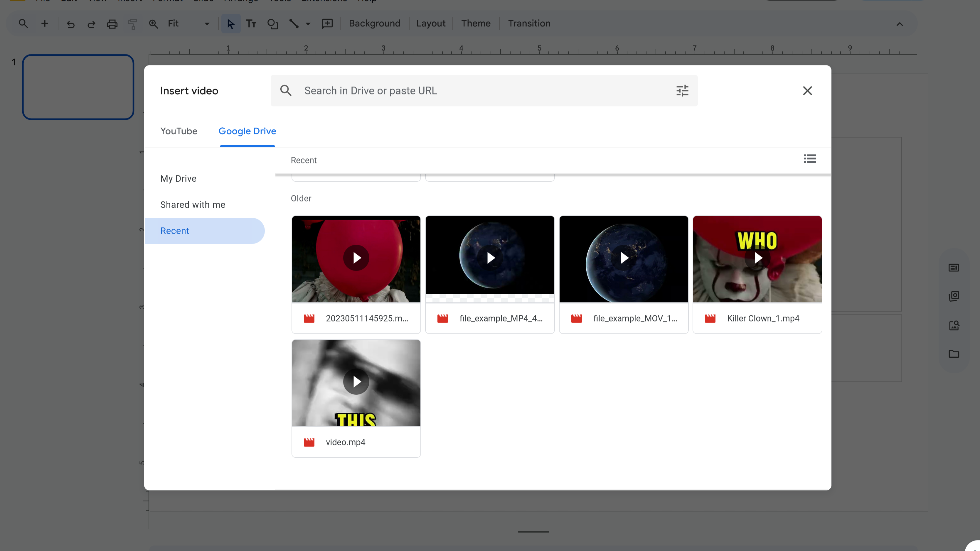The image size is (980, 551).
Task: Click video file icon beside file_example_MP4
Action: (x=442, y=318)
